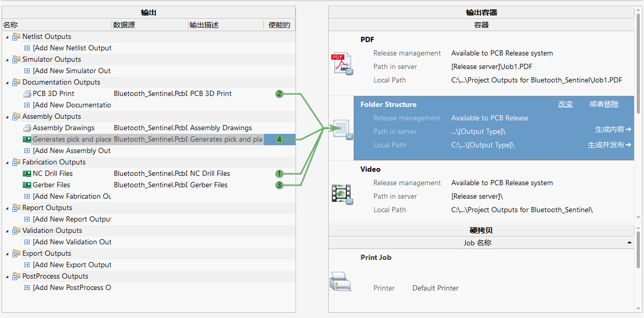Click the Assembly Drawings printer icon
The image size is (644, 318).
pyautogui.click(x=27, y=128)
